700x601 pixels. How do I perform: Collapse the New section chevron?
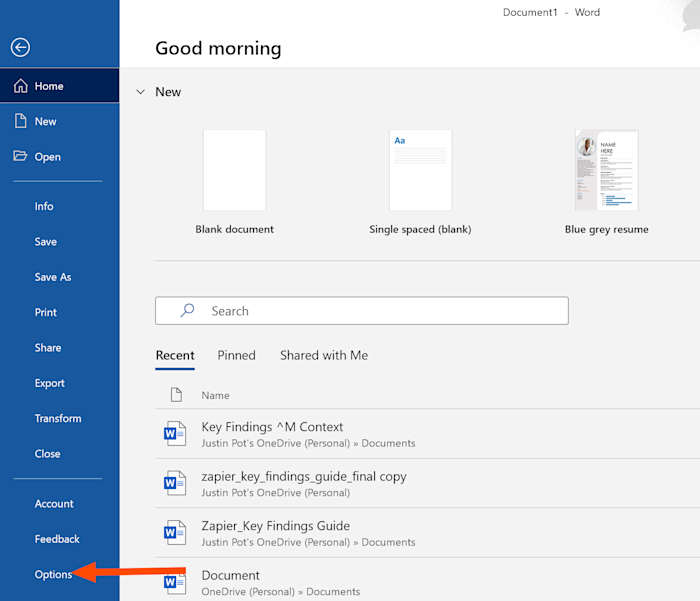click(141, 92)
